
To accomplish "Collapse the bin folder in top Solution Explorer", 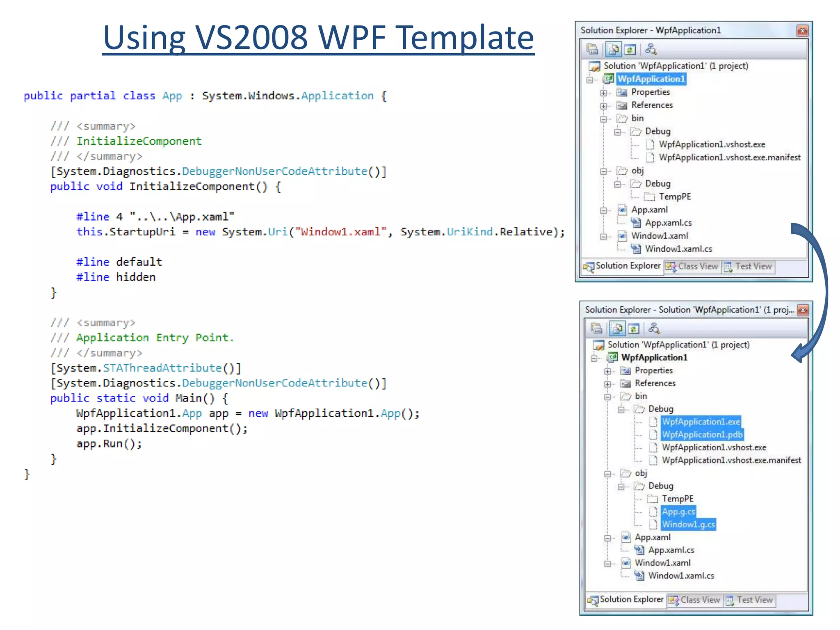I will (603, 119).
